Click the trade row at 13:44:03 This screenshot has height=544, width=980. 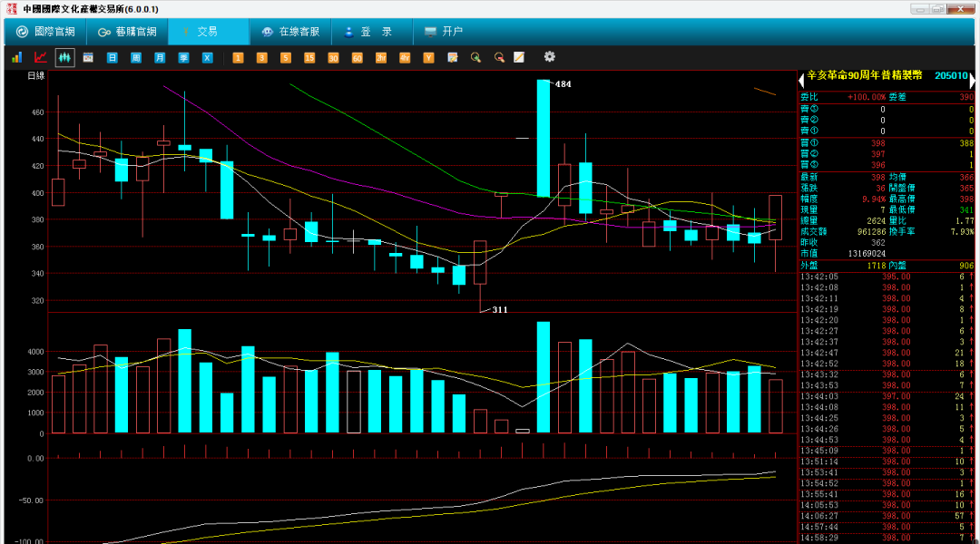[887, 396]
